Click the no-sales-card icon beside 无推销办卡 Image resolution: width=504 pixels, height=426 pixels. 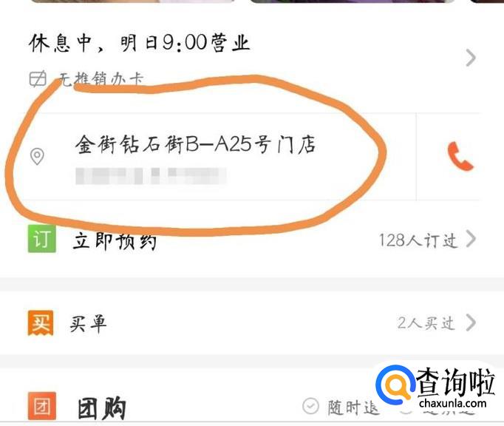pyautogui.click(x=38, y=79)
